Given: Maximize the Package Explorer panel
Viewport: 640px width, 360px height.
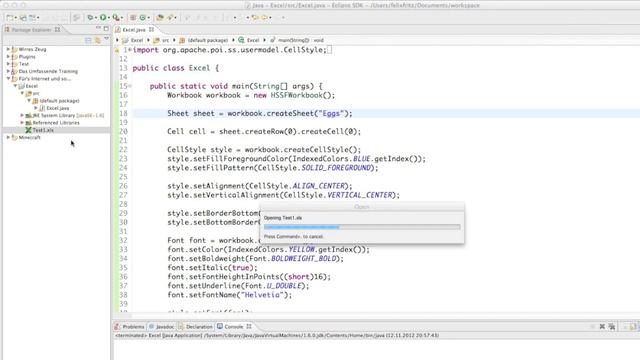Looking at the screenshot, I should pyautogui.click(x=106, y=29).
